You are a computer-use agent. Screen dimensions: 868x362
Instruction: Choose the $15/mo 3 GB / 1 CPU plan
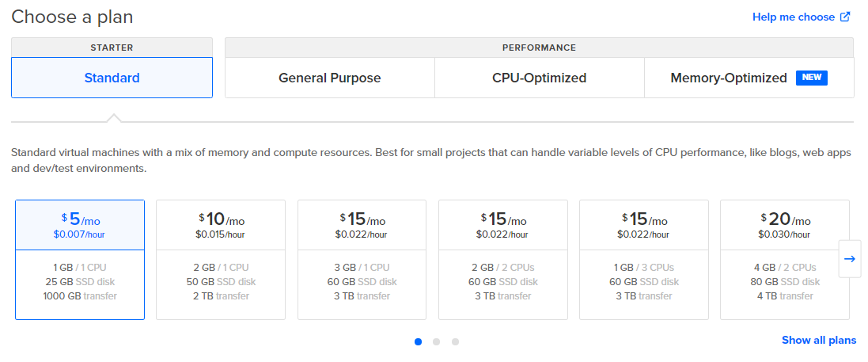click(362, 259)
